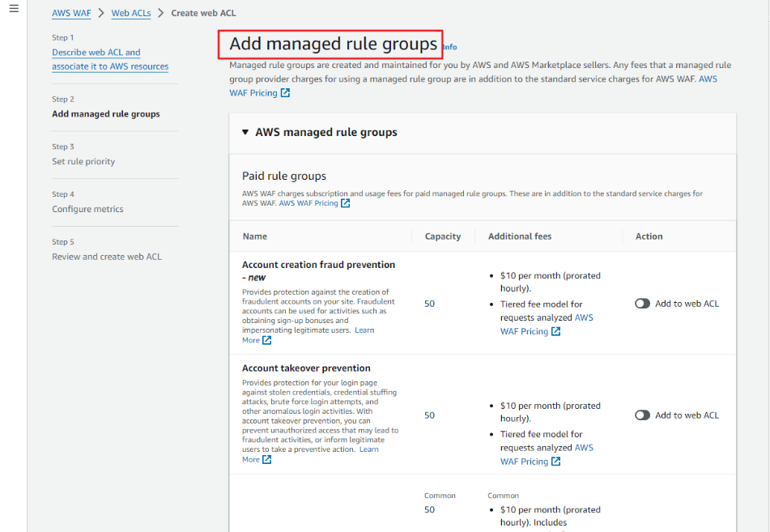Open the hamburger navigation menu
Image resolution: width=770 pixels, height=532 pixels.
[14, 9]
